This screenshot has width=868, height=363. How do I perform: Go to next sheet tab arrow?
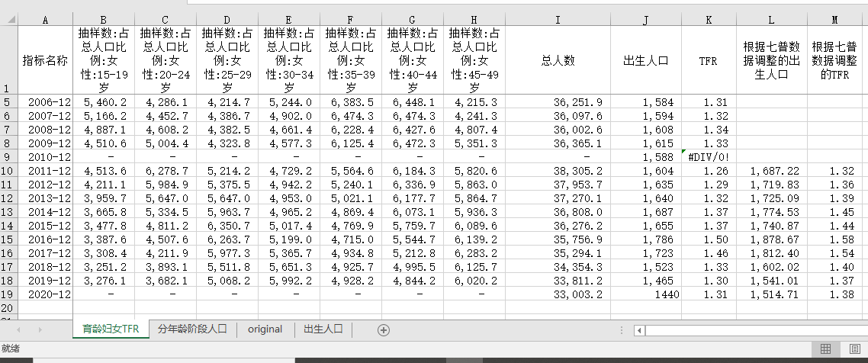click(x=40, y=329)
